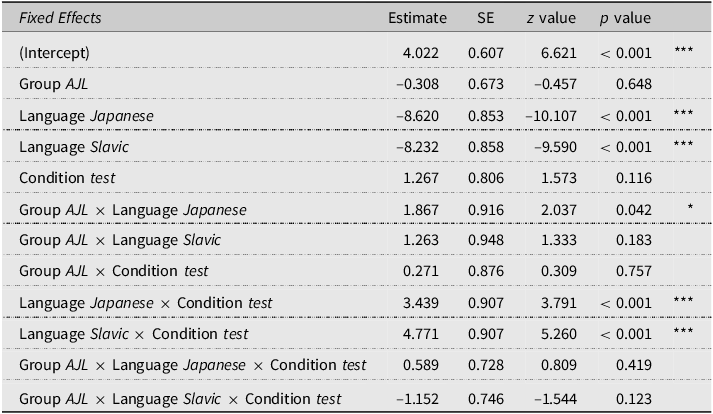Click the Language Slavic row label

click(x=74, y=147)
